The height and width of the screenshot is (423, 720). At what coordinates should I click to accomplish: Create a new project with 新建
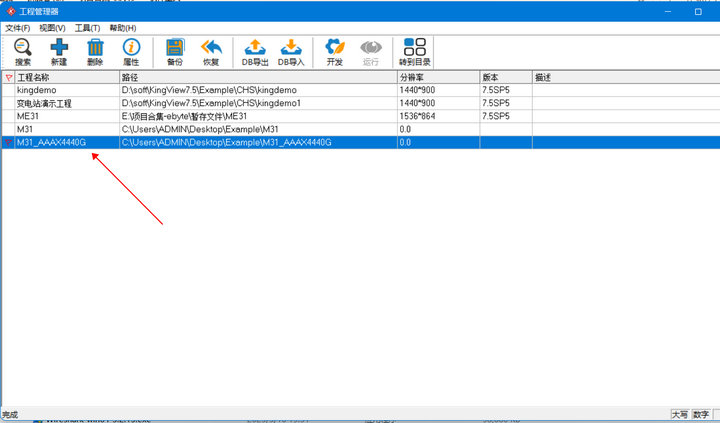[x=59, y=52]
